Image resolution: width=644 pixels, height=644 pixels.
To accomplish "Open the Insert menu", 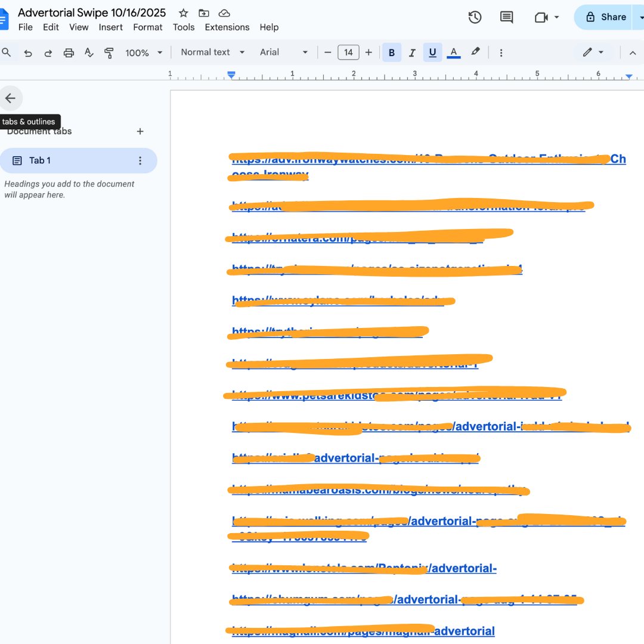I will pos(110,27).
